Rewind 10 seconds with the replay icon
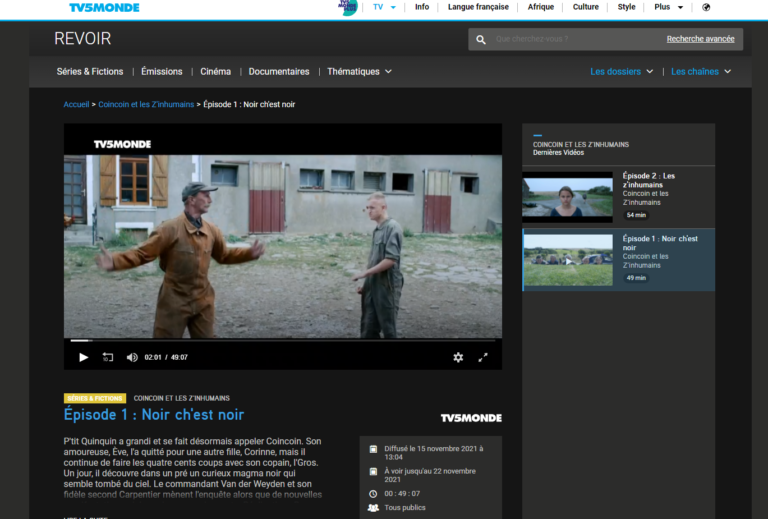The height and width of the screenshot is (519, 768). (108, 357)
